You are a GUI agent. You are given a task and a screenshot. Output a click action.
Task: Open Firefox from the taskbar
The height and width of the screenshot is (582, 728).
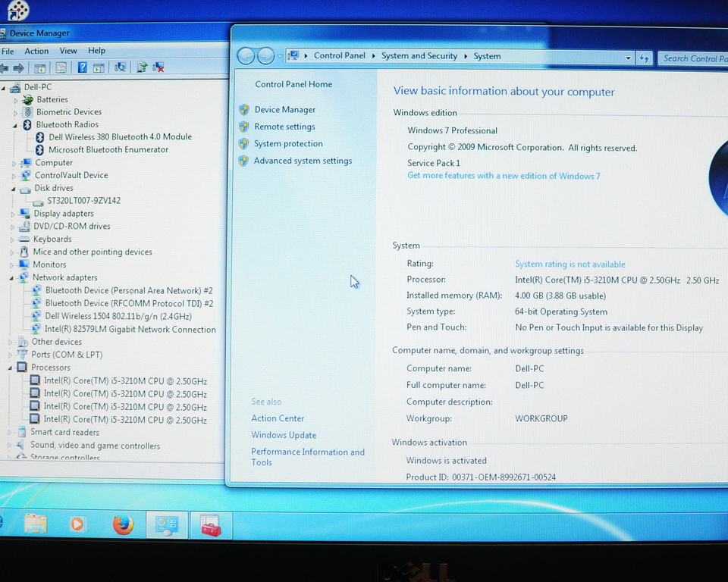pos(123,524)
